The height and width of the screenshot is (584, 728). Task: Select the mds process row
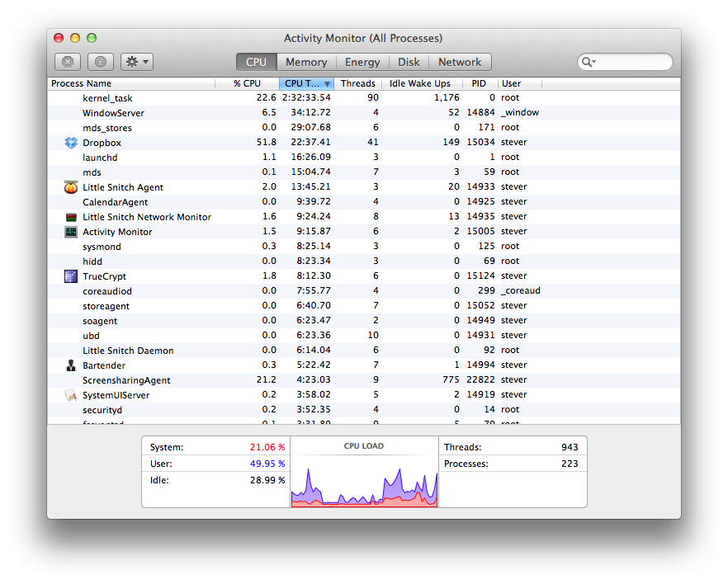(364, 172)
